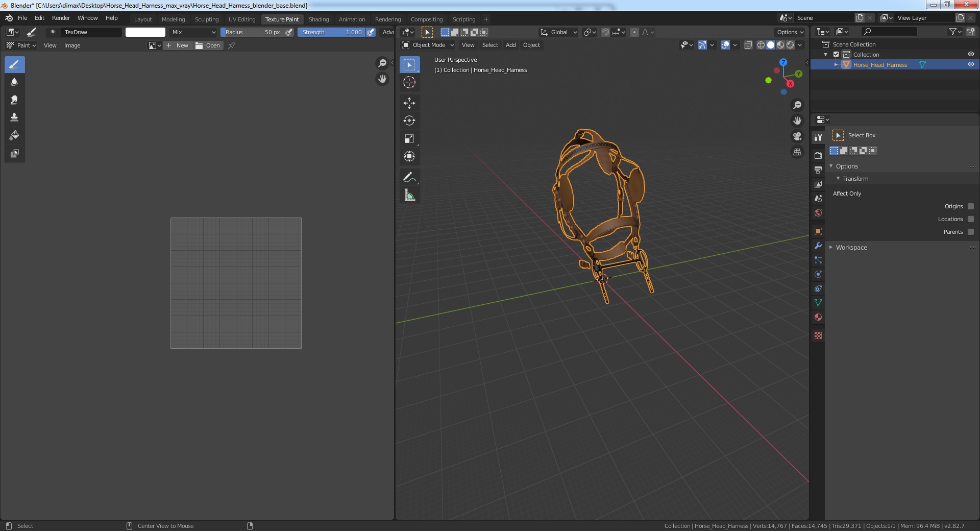The image size is (980, 531).
Task: Enable Affect Only Origins checkbox
Action: [971, 206]
